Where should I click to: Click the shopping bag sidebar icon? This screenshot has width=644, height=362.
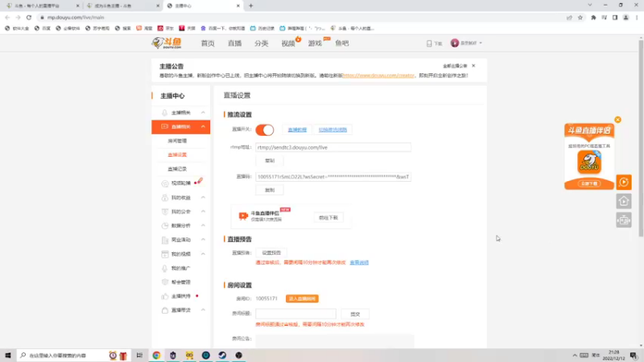[x=164, y=311]
